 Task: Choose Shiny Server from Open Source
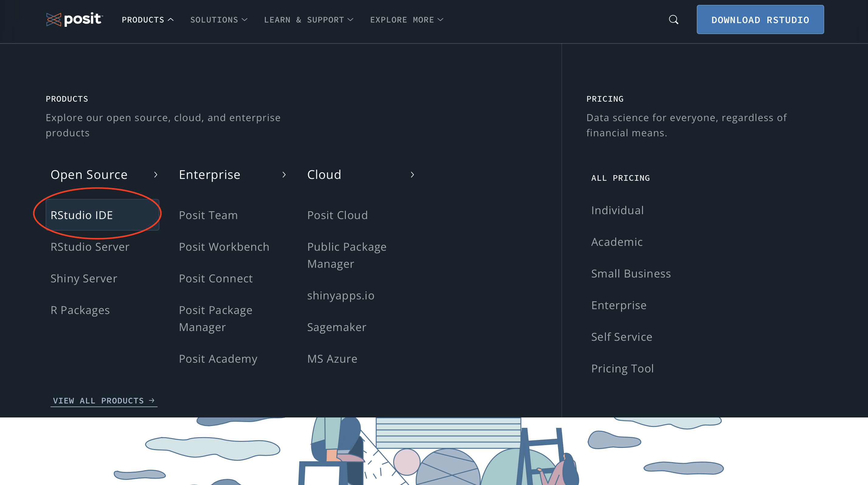point(84,278)
